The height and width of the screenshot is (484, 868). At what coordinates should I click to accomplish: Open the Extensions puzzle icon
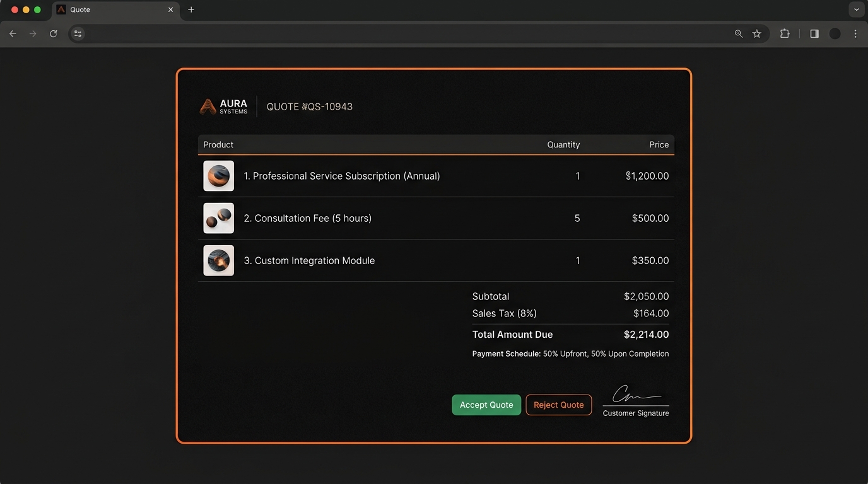pos(785,34)
